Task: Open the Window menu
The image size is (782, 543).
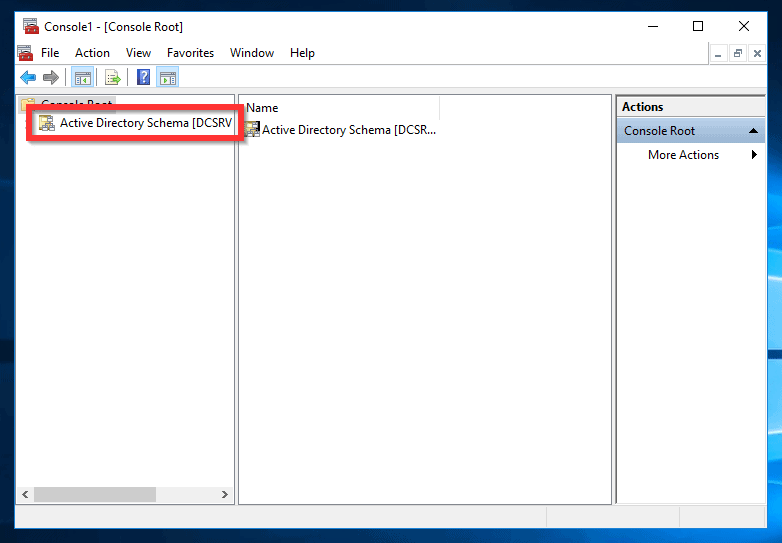Action: pyautogui.click(x=252, y=53)
